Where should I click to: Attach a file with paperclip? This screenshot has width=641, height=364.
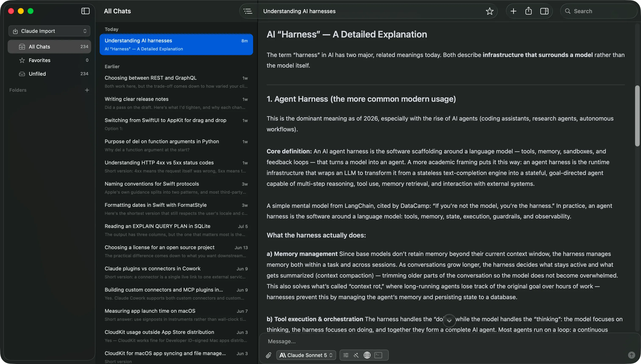pos(268,355)
